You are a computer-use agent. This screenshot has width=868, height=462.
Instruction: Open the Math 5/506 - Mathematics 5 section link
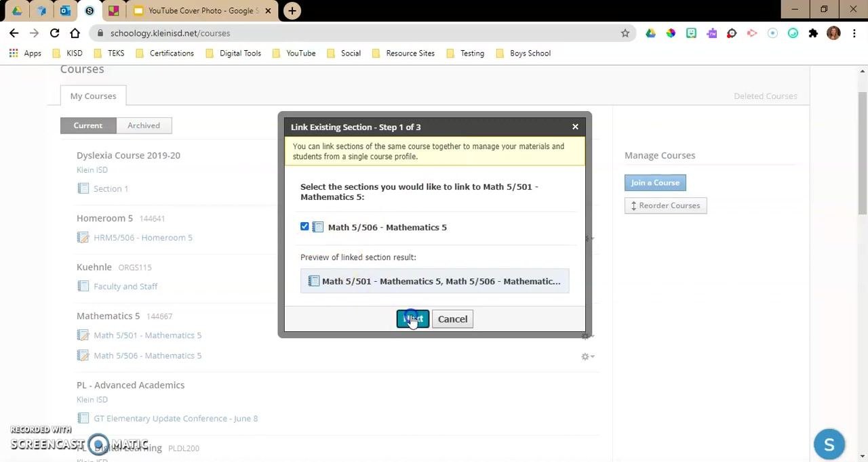[x=148, y=356]
